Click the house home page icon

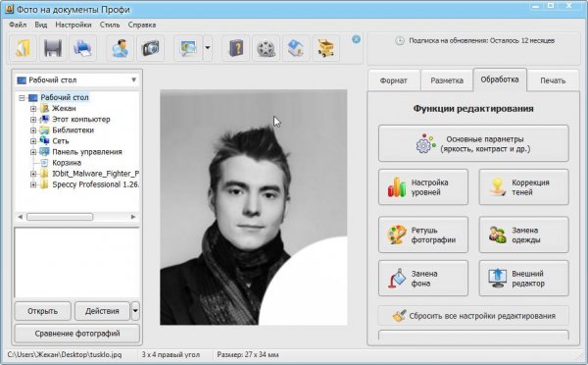(296, 48)
